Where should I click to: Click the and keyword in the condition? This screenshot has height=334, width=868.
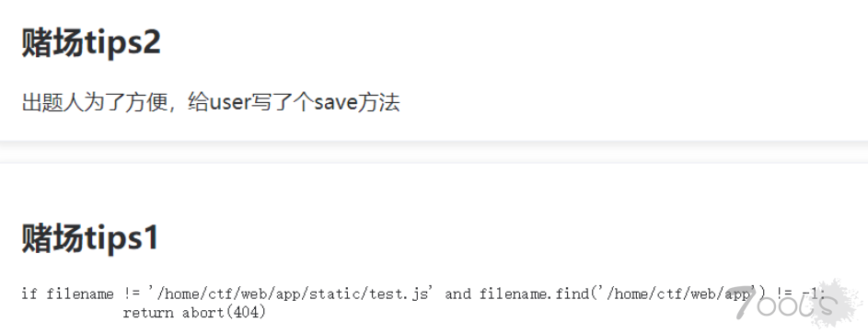pyautogui.click(x=457, y=294)
